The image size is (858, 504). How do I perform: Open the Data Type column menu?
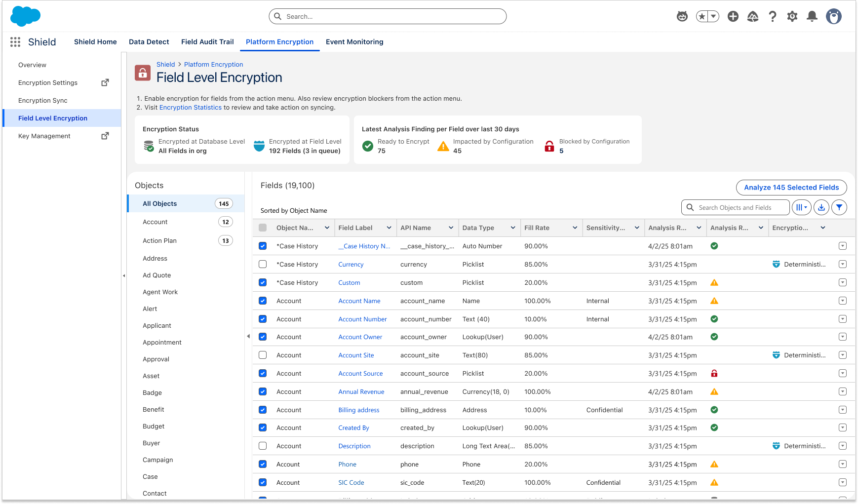[x=513, y=228]
